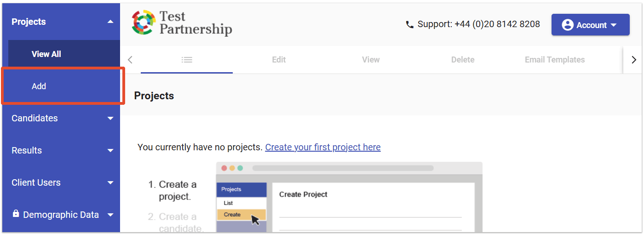644x239 pixels.
Task: Click the person icon in Account button
Action: point(568,25)
